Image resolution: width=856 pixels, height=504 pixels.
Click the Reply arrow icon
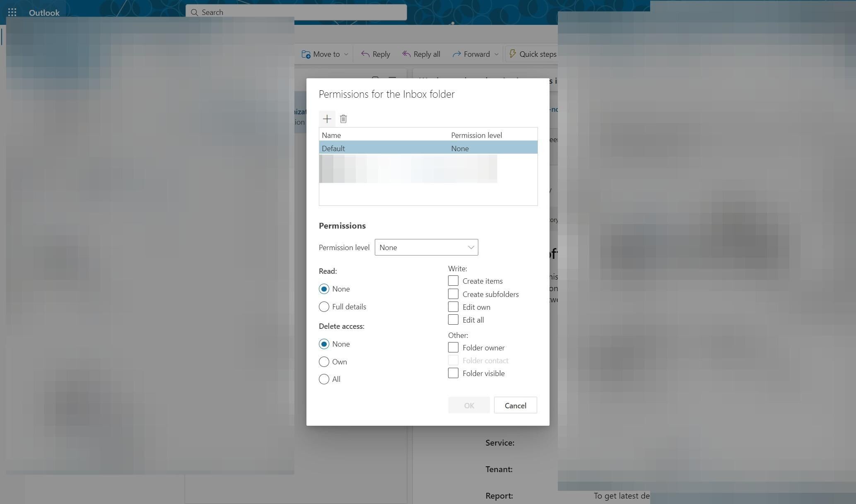point(365,54)
